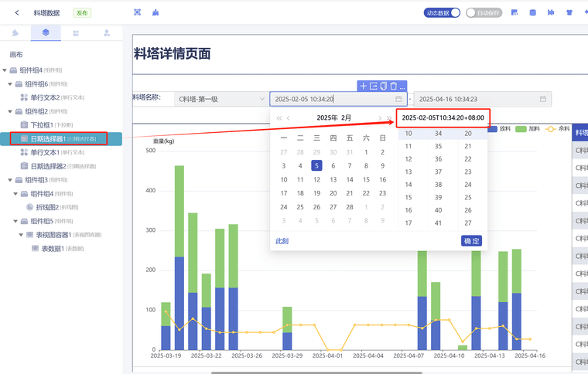Click the horizontal scrollbar at bottom
Screen dimensions: 588x374
pos(316,372)
